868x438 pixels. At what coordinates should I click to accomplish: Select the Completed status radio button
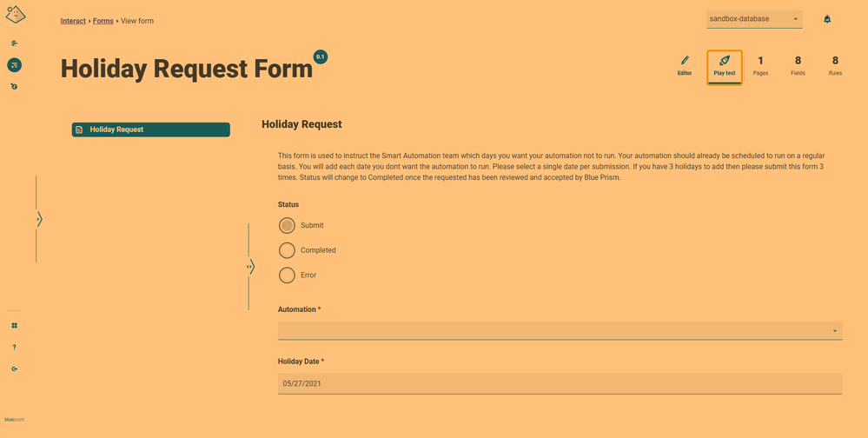click(x=287, y=250)
